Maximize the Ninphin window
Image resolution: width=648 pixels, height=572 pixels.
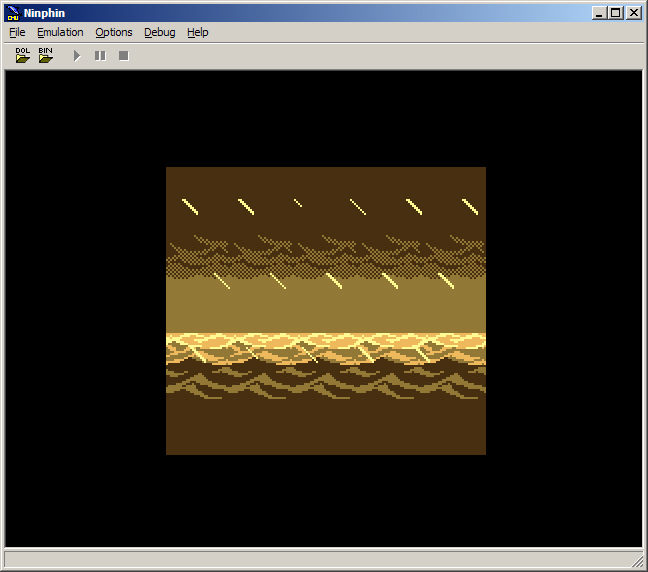coord(615,13)
